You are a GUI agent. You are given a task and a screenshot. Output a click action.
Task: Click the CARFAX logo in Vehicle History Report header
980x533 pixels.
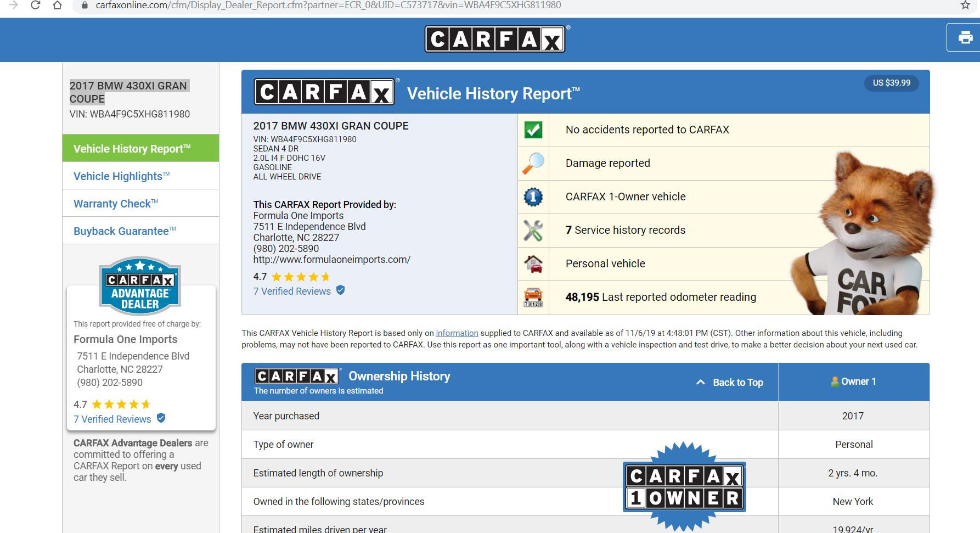(x=324, y=92)
